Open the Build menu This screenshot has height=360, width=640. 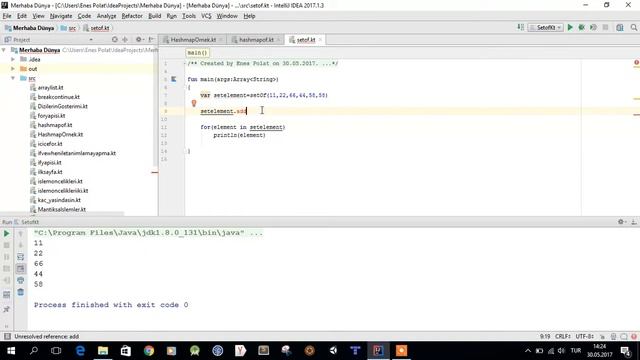click(x=154, y=16)
